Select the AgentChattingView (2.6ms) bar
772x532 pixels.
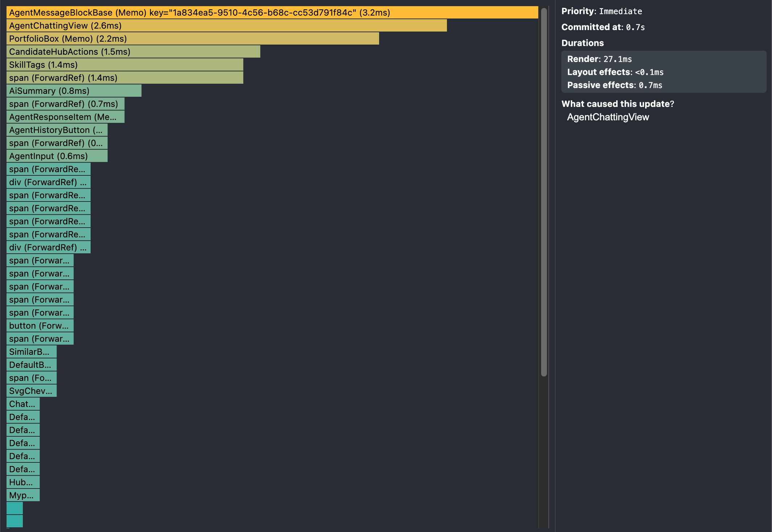(227, 26)
